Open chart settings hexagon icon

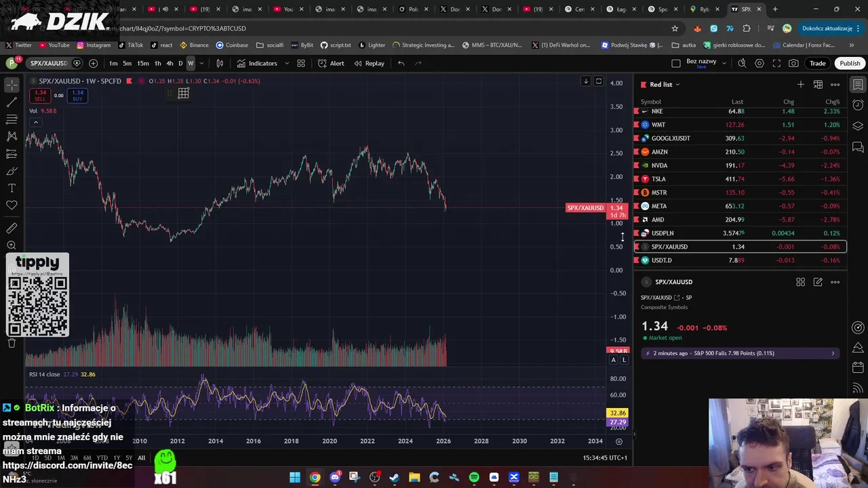coord(759,63)
